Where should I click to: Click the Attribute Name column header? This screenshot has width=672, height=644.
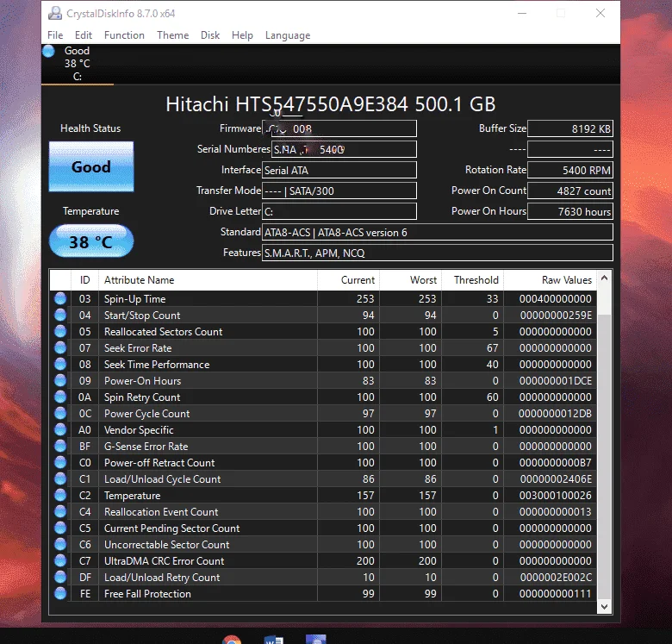(x=208, y=280)
